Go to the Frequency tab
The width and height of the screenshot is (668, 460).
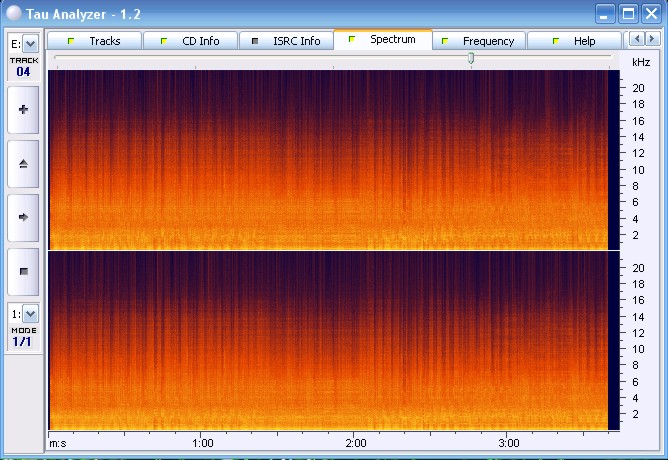[x=479, y=41]
